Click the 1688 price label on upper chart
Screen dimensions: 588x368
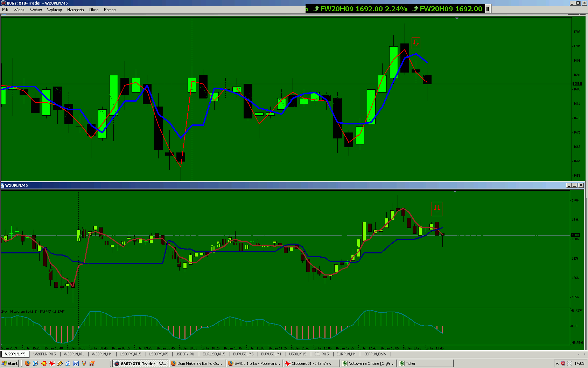(577, 84)
